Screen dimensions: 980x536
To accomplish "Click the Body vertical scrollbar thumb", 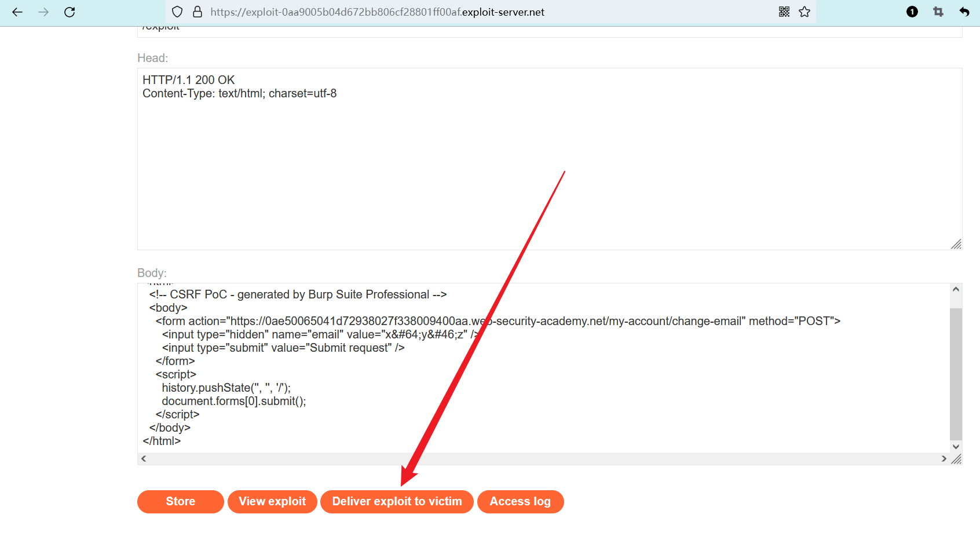I will [956, 374].
